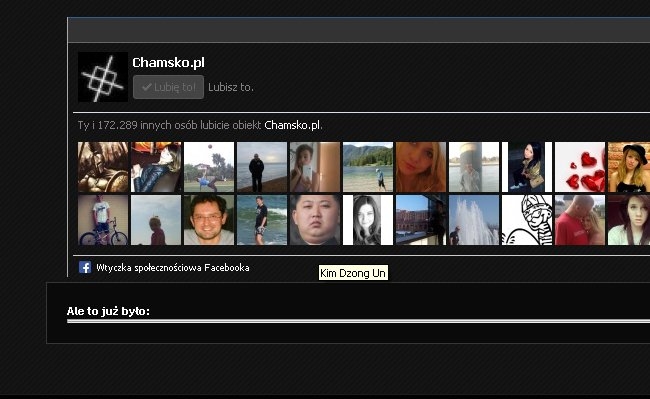
Task: Select the fountain photo profile thumbnail
Action: (x=474, y=220)
